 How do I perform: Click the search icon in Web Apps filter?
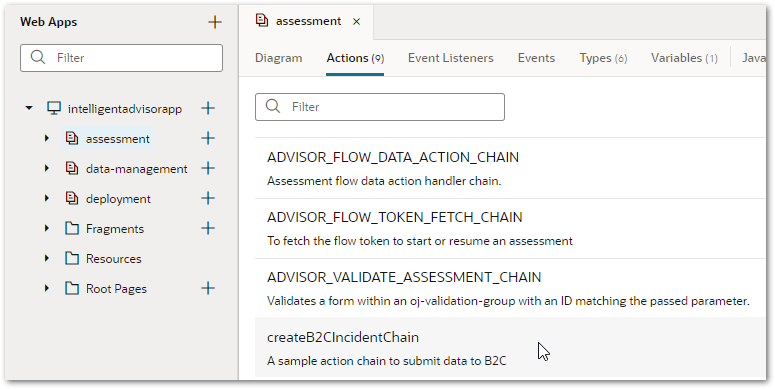click(x=38, y=57)
